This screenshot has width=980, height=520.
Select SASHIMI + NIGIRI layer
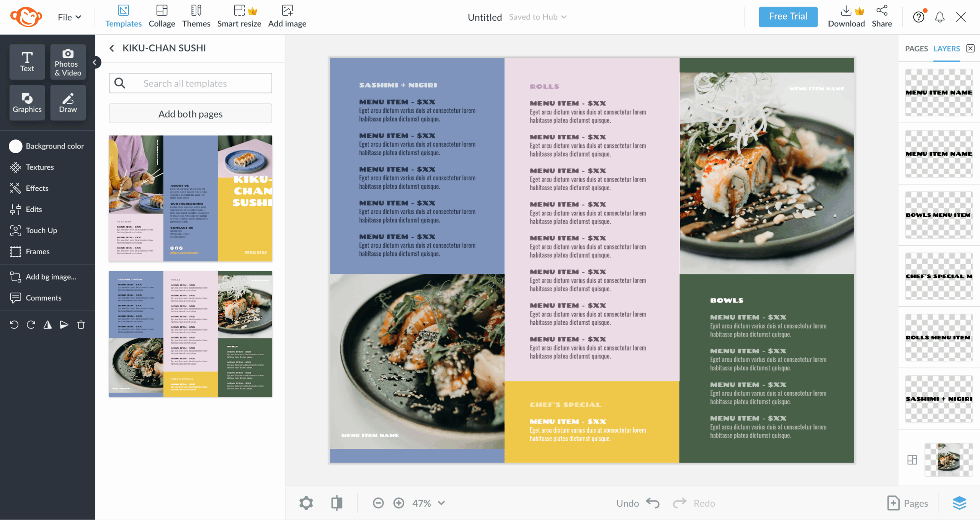939,399
